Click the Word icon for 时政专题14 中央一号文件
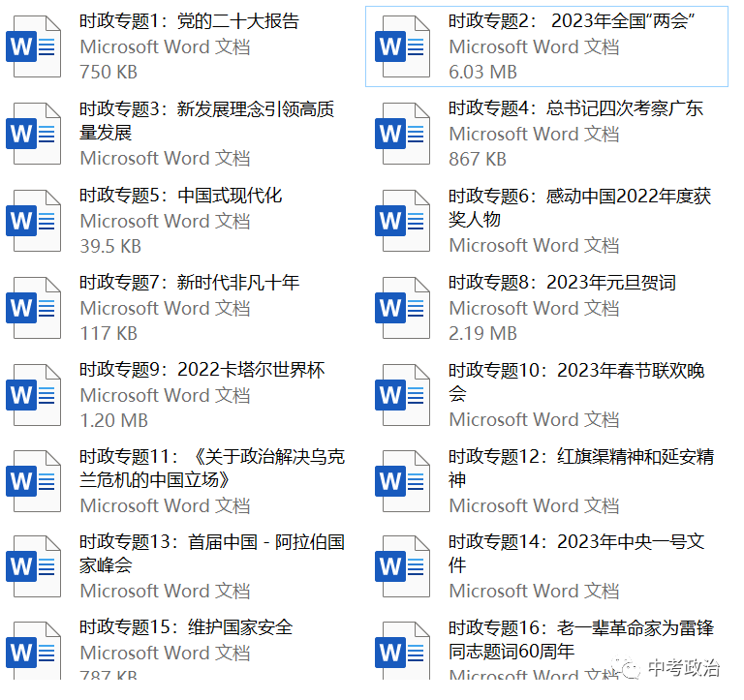Viewport: 744px width, 700px height. [402, 566]
